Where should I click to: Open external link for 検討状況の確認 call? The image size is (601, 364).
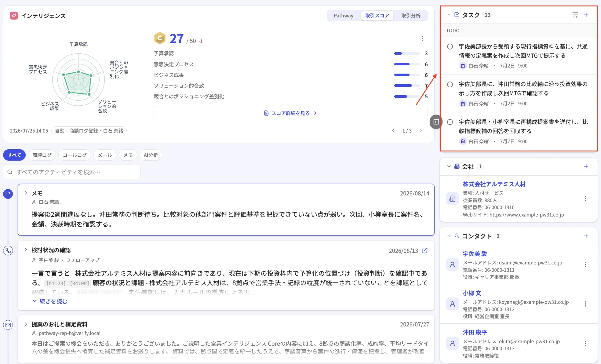click(x=424, y=251)
